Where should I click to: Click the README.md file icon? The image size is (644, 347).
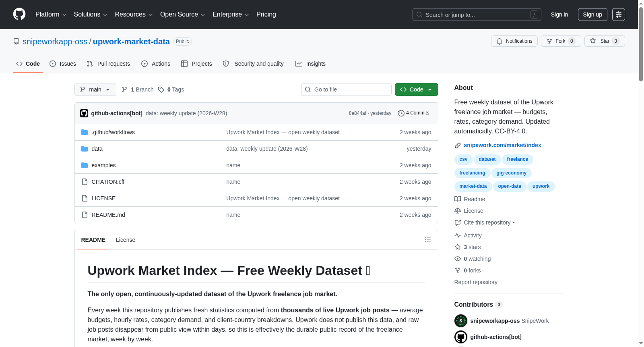point(85,215)
